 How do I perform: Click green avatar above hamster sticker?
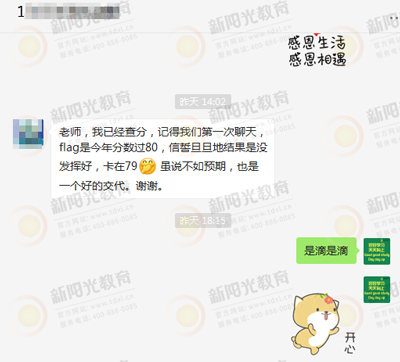(377, 289)
